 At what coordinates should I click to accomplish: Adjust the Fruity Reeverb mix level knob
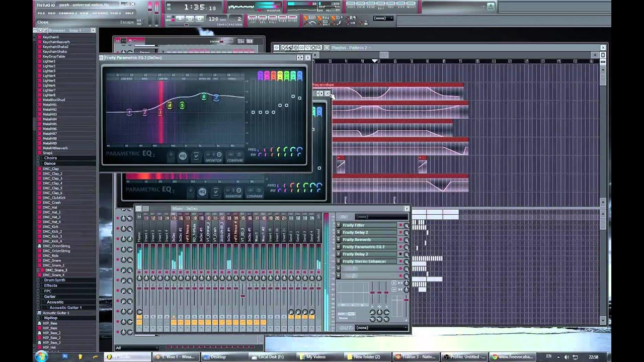[407, 240]
